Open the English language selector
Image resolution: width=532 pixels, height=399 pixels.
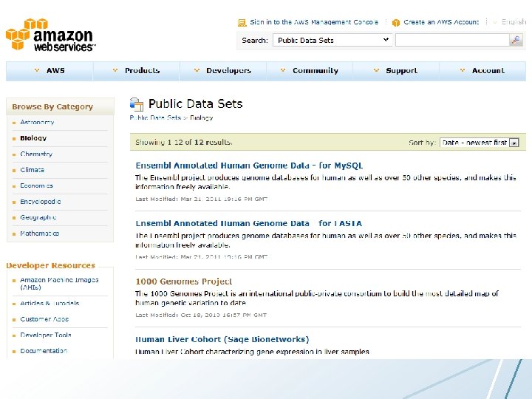coord(510,22)
